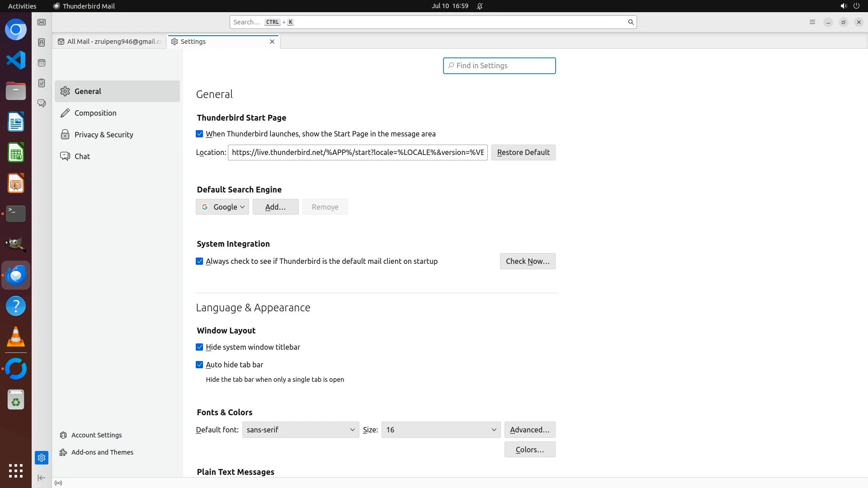Image resolution: width=868 pixels, height=488 pixels.
Task: Open Account Settings link
Action: click(96, 435)
